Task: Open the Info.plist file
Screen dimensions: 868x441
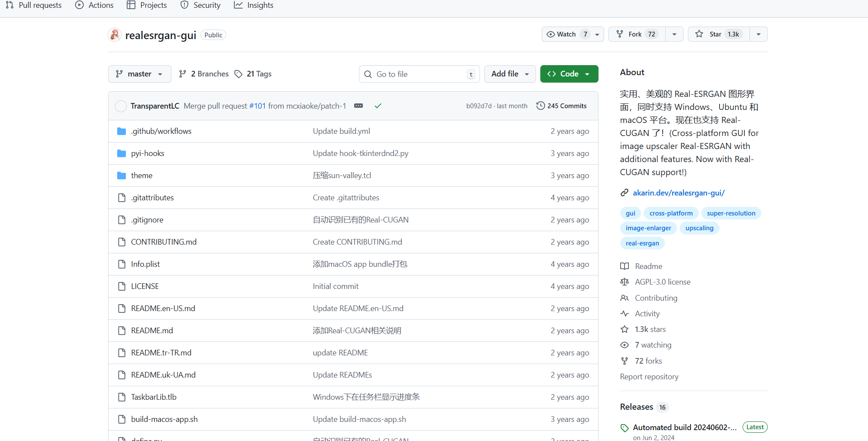Action: (145, 264)
